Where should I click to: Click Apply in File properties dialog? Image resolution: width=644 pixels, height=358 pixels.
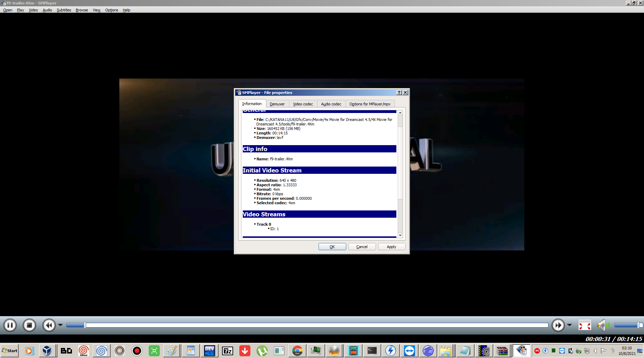coord(392,247)
